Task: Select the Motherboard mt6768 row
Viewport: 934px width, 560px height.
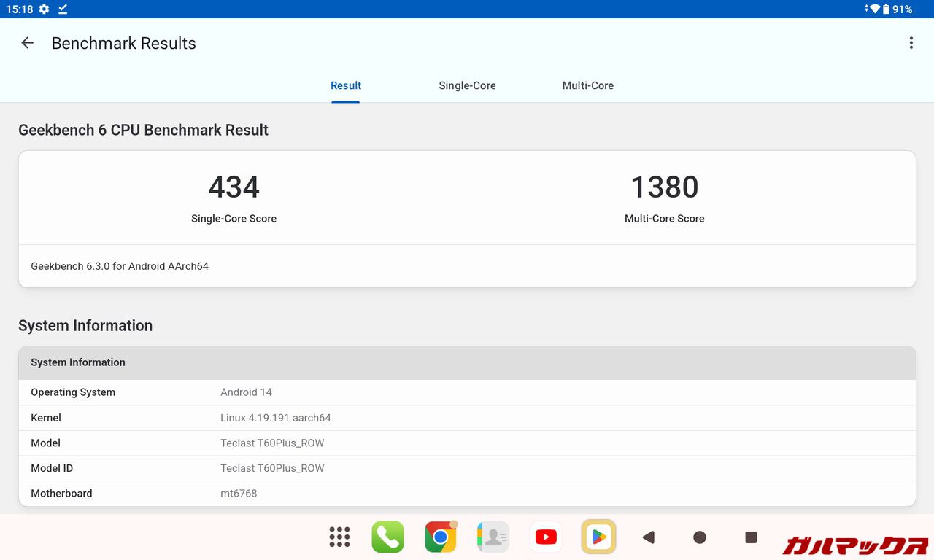Action: (467, 494)
